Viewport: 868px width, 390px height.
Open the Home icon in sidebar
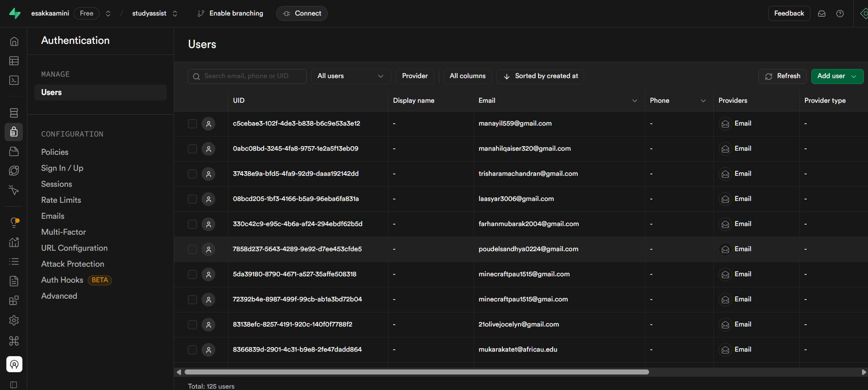[x=14, y=42]
